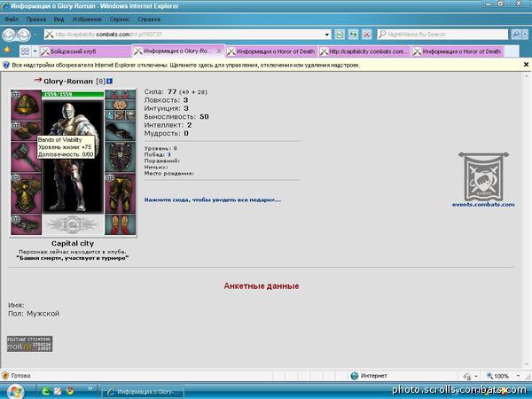532x399 pixels.
Task: Click the gloves equipment slot
Action: (x=120, y=131)
